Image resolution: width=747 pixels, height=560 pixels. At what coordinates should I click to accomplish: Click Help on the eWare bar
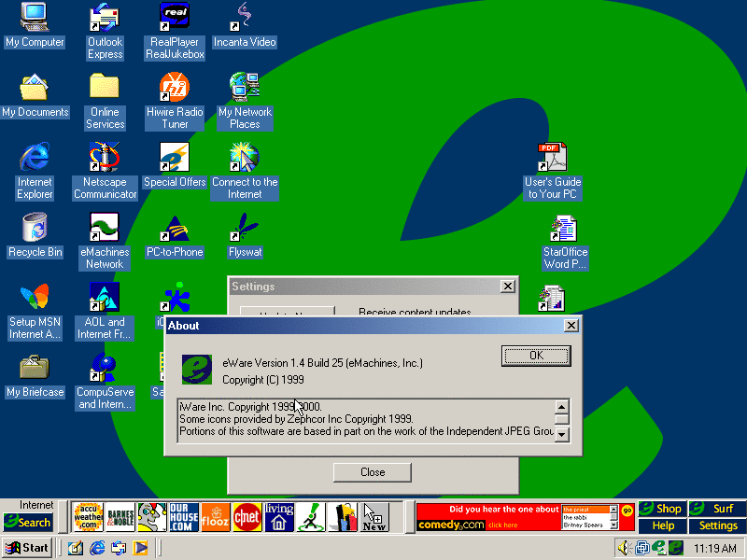663,525
